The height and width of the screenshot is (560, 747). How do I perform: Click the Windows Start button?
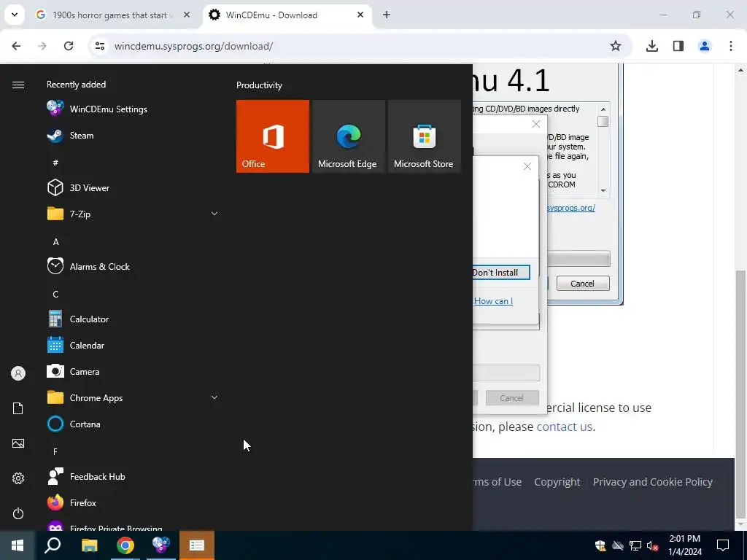pyautogui.click(x=18, y=545)
